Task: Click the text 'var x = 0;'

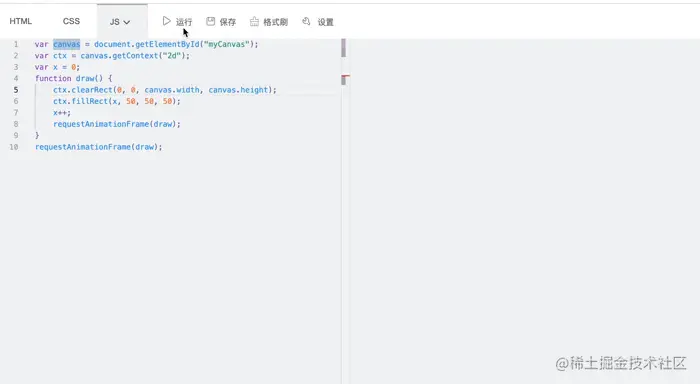Action: [57, 67]
